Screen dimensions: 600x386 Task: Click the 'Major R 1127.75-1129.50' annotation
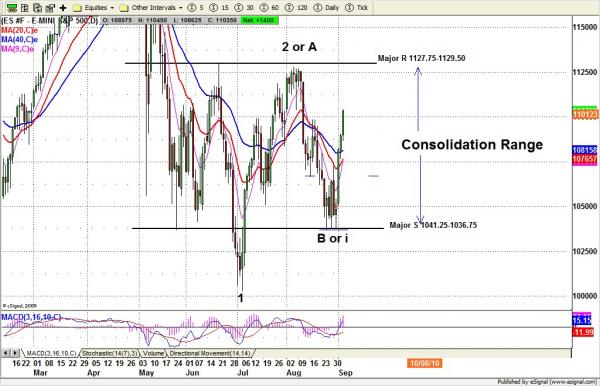[x=421, y=58]
